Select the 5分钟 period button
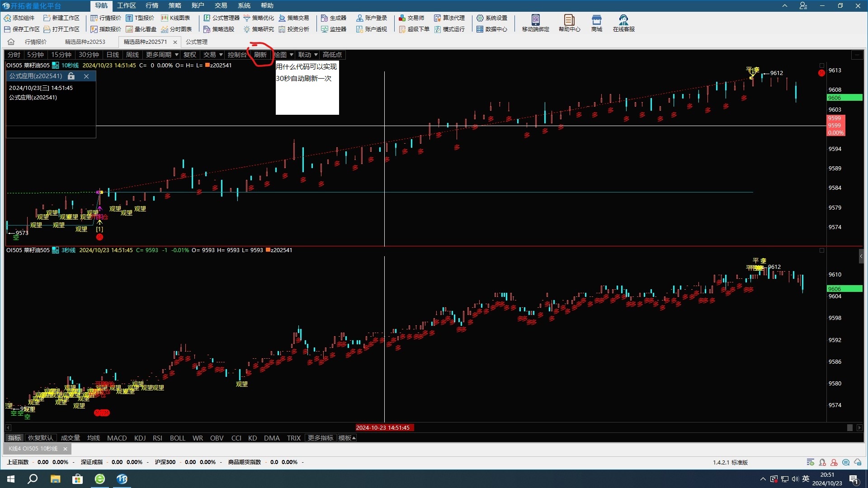The height and width of the screenshot is (488, 868). click(35, 55)
